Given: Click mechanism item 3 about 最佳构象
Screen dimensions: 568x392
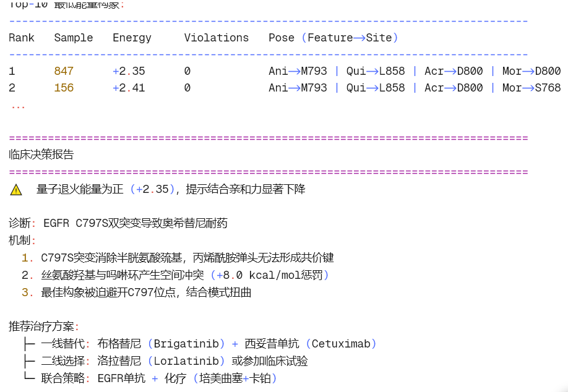Looking at the screenshot, I should (x=137, y=292).
